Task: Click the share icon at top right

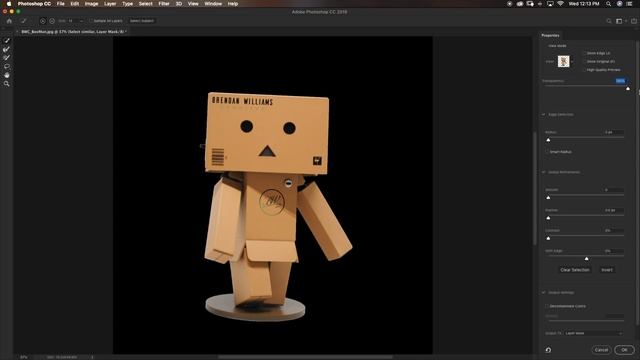Action: pyautogui.click(x=633, y=21)
